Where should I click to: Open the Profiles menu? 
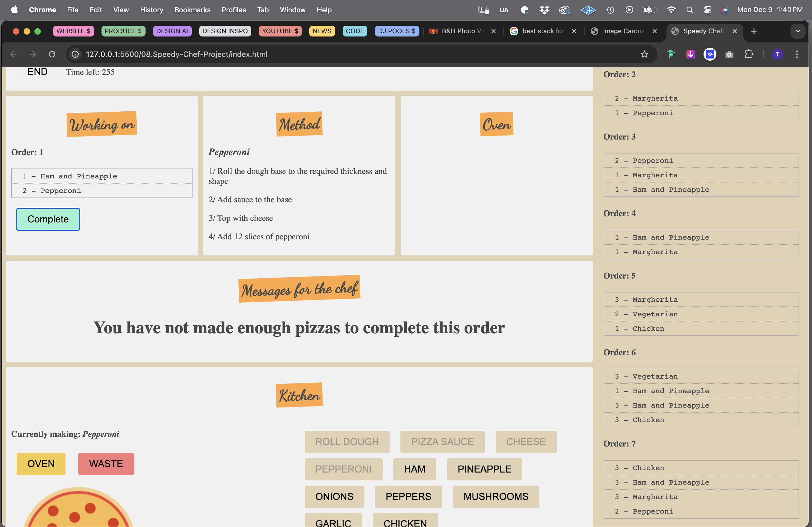234,10
